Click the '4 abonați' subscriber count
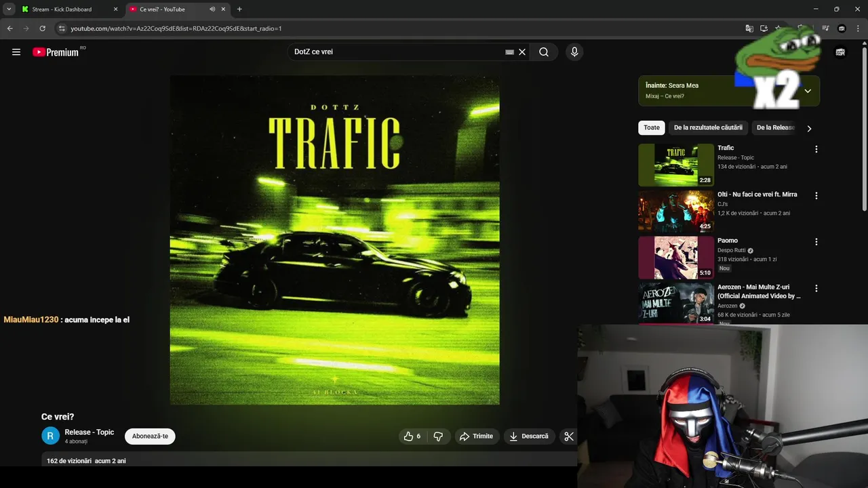The height and width of the screenshot is (488, 868). 76,441
